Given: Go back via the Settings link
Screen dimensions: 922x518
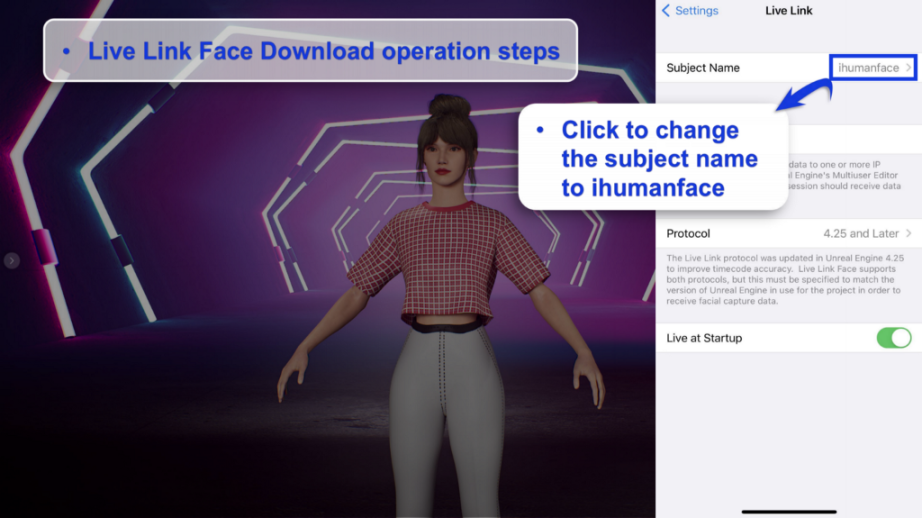Looking at the screenshot, I should 696,11.
